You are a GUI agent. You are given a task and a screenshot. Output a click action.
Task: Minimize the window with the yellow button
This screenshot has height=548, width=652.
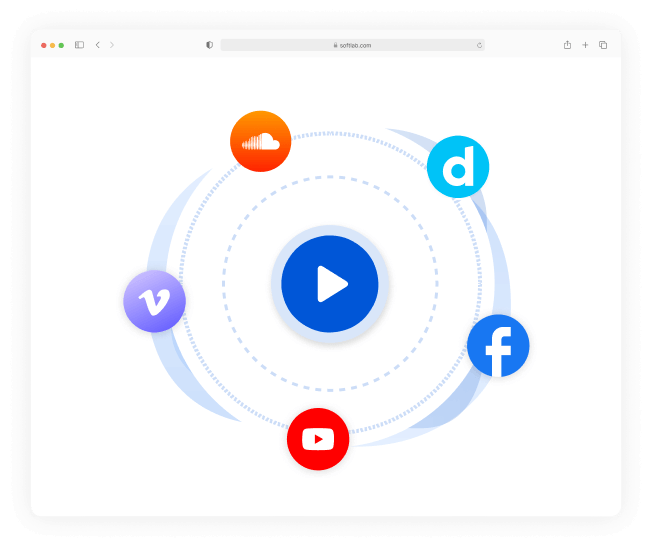pyautogui.click(x=52, y=45)
